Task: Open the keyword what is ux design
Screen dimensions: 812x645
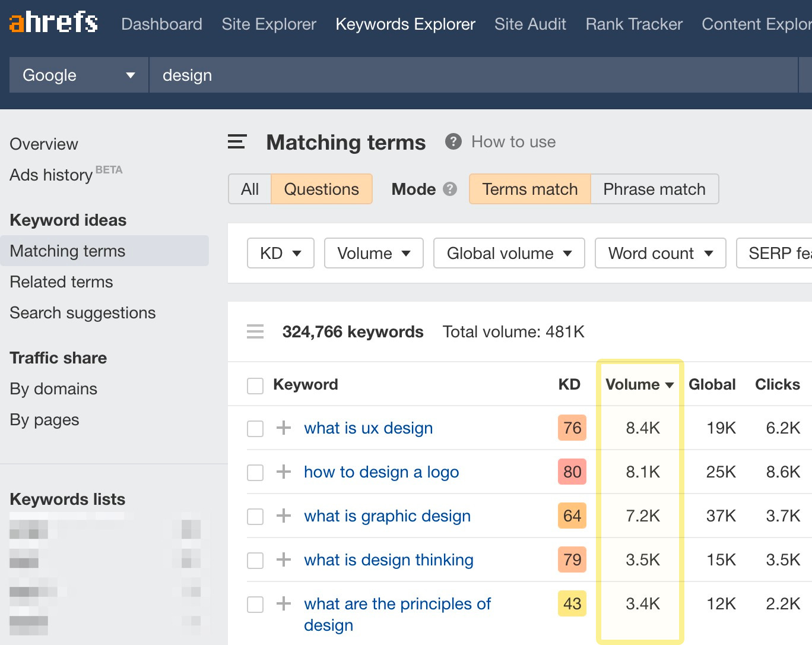Action: (x=368, y=428)
